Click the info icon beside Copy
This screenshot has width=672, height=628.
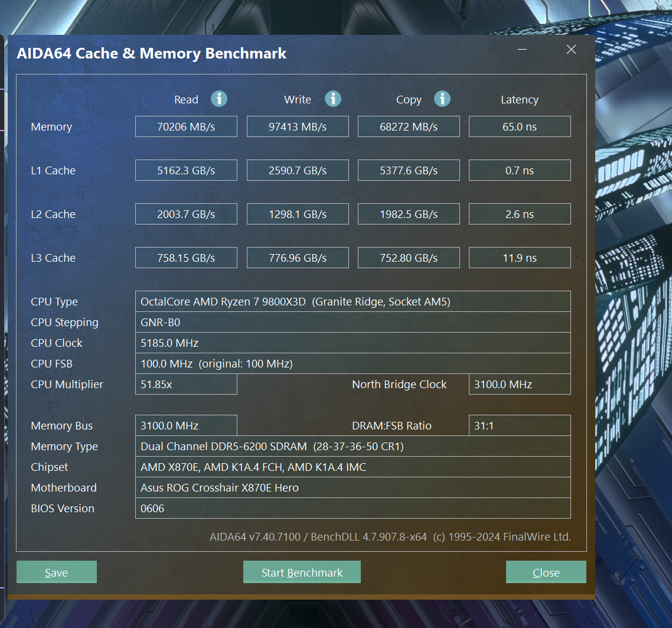pos(442,99)
